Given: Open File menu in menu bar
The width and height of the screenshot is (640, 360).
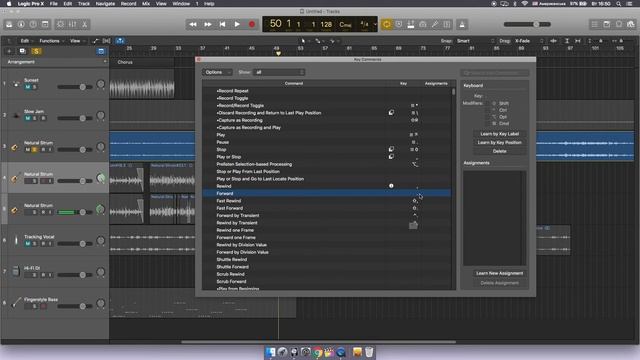Looking at the screenshot, I should click(x=53, y=4).
